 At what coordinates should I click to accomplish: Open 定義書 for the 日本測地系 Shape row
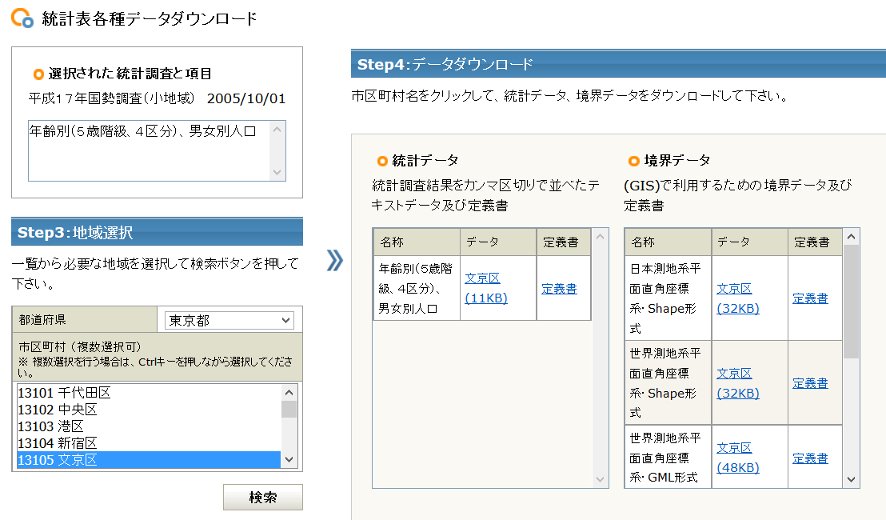pos(810,298)
